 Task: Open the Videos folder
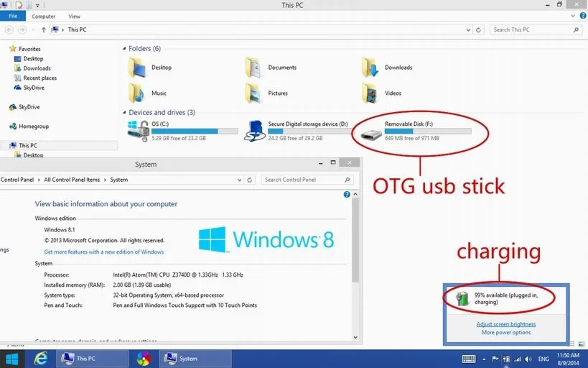coord(382,93)
